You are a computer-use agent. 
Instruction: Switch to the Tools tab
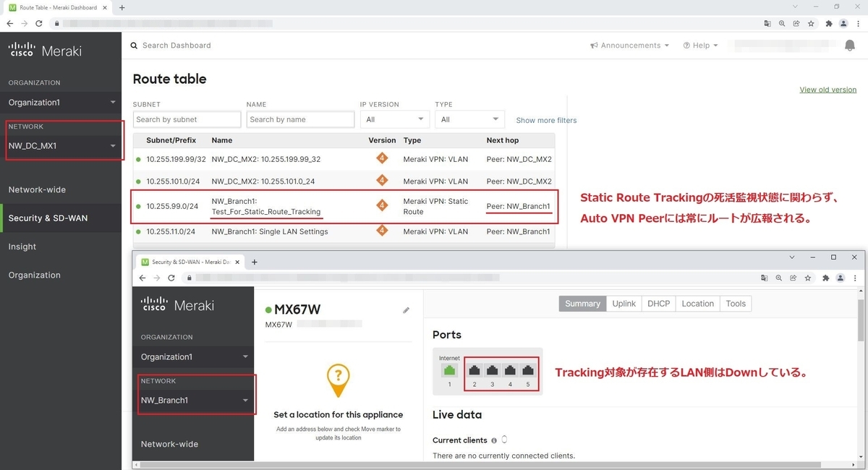click(x=736, y=304)
